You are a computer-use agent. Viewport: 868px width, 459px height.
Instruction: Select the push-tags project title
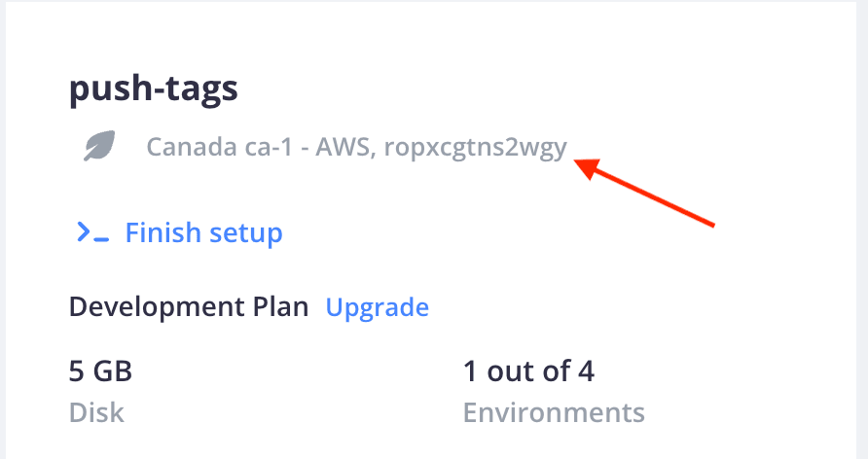pos(154,89)
